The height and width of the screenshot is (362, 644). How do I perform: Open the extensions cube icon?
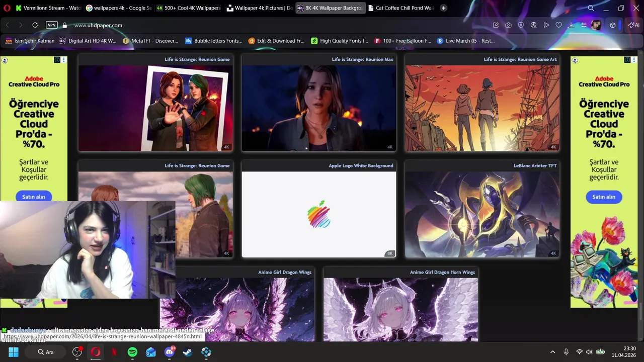click(612, 25)
